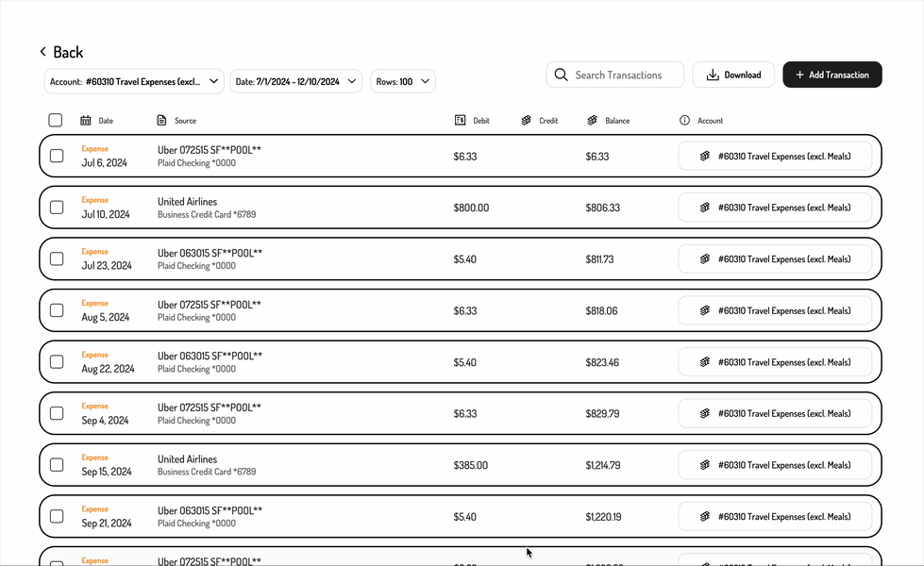Select the checkbox for the Jul 10 United Airlines expense
This screenshot has height=566, width=924.
point(56,207)
